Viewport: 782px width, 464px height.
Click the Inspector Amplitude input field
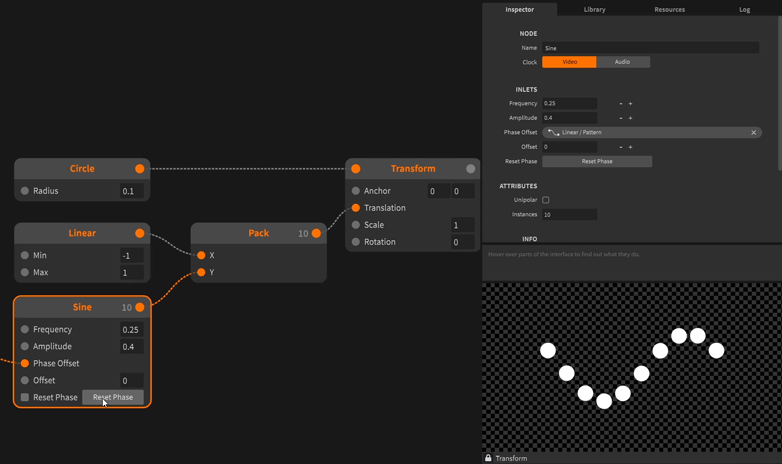[570, 118]
